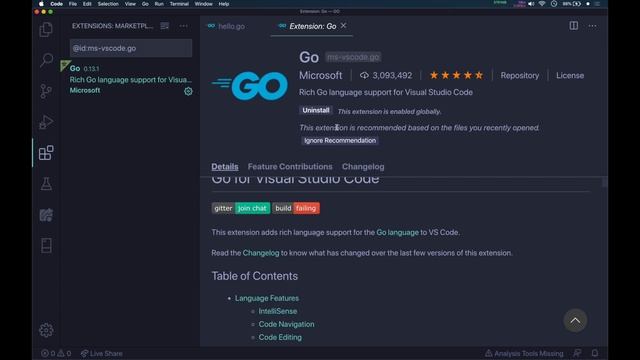The image size is (640, 360).
Task: Open notifications bell in status bar
Action: click(595, 353)
